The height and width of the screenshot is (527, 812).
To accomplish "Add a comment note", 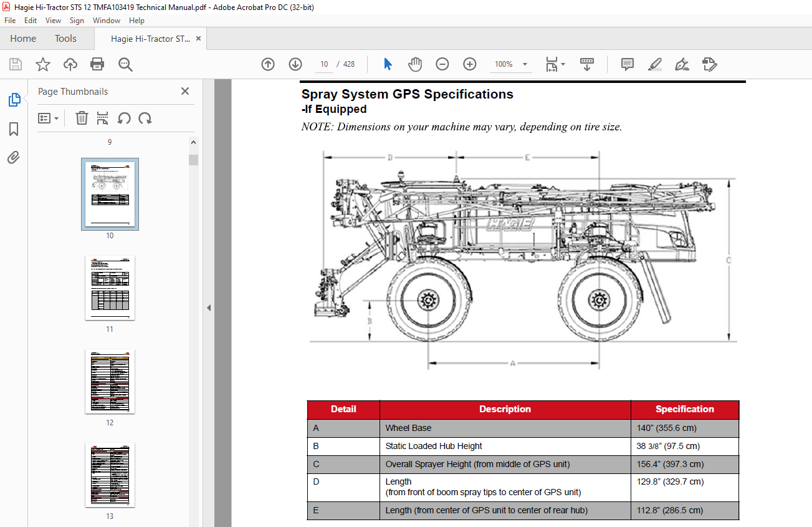I will pos(628,64).
